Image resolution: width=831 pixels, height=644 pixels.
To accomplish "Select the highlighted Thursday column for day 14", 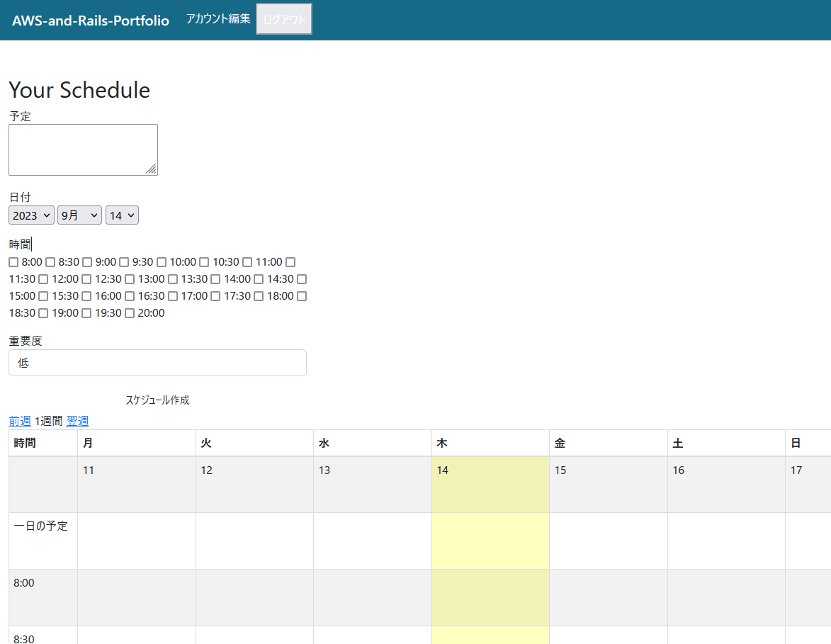I will click(490, 484).
